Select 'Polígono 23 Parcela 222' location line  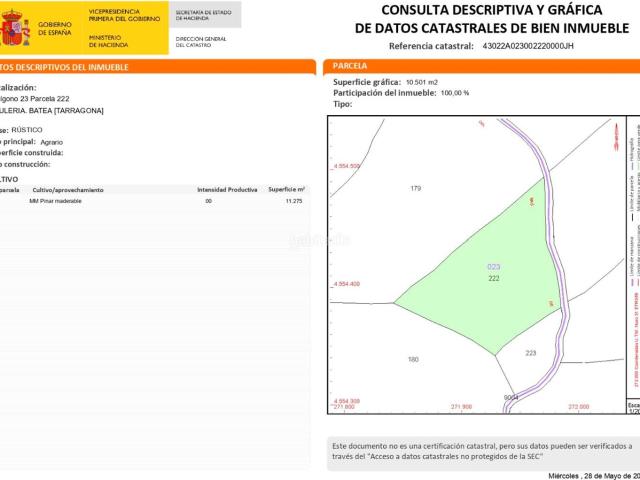(x=34, y=99)
